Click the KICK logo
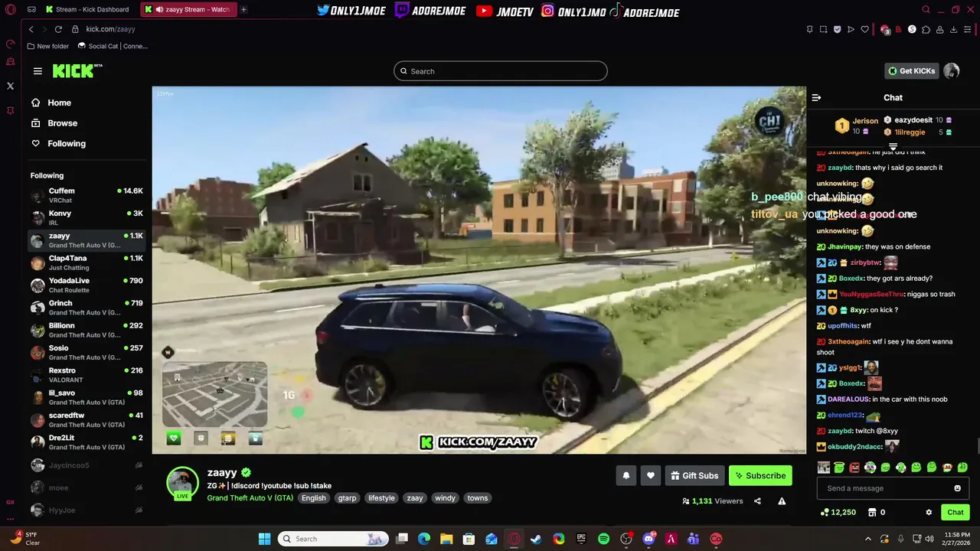Screen dimensions: 980x551 pyautogui.click(x=77, y=71)
